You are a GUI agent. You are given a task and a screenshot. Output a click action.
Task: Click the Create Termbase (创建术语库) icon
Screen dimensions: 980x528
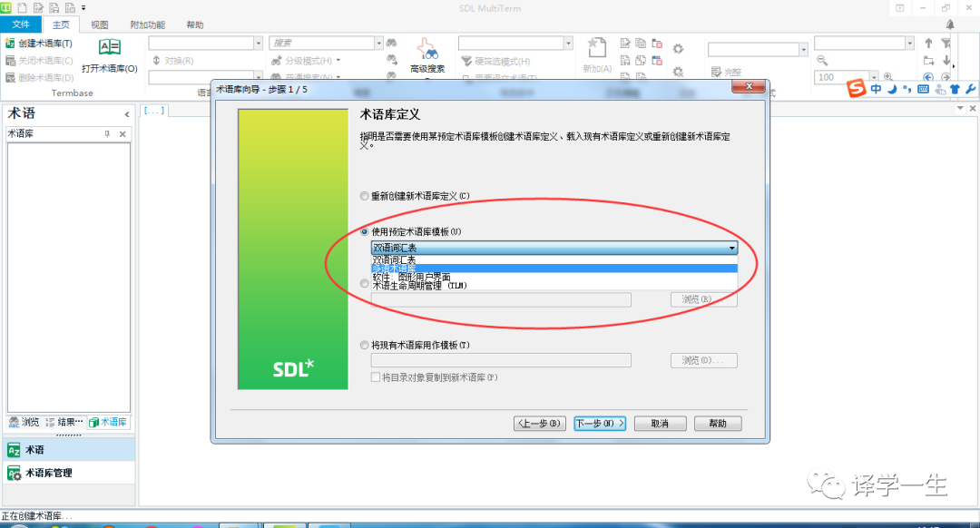10,44
